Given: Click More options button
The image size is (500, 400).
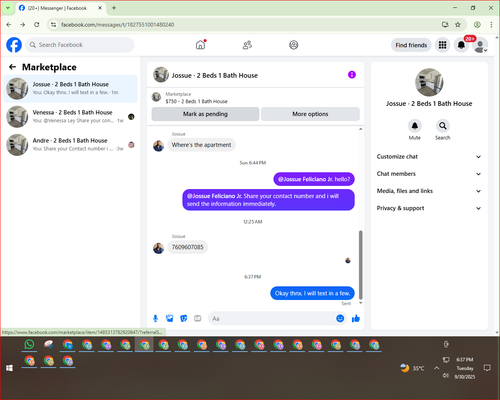Looking at the screenshot, I should coord(310,114).
